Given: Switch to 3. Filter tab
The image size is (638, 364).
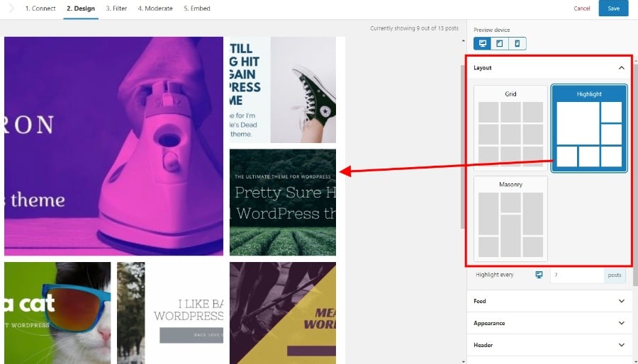Looking at the screenshot, I should tap(116, 8).
